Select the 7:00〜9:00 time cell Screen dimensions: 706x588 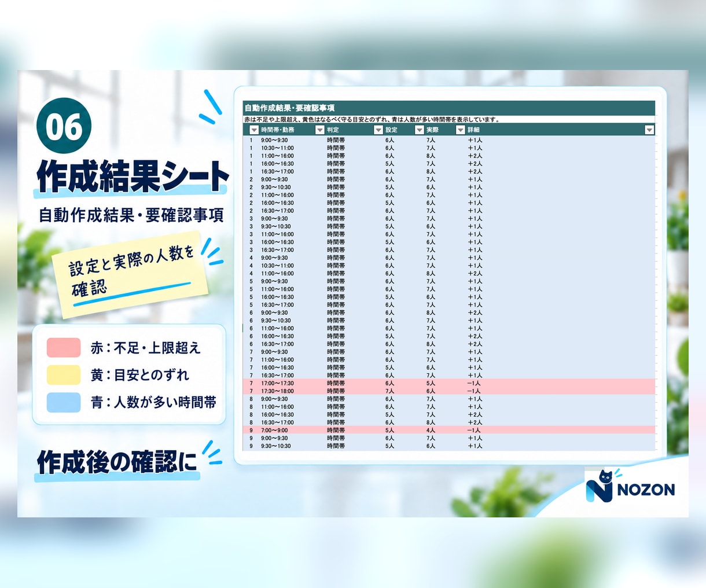point(274,431)
